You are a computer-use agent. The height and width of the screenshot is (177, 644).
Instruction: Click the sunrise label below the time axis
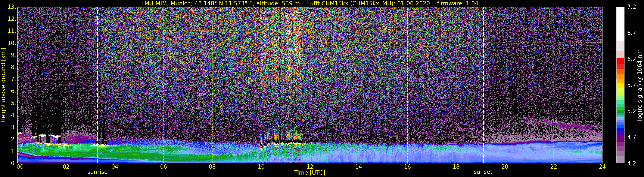tap(97, 172)
